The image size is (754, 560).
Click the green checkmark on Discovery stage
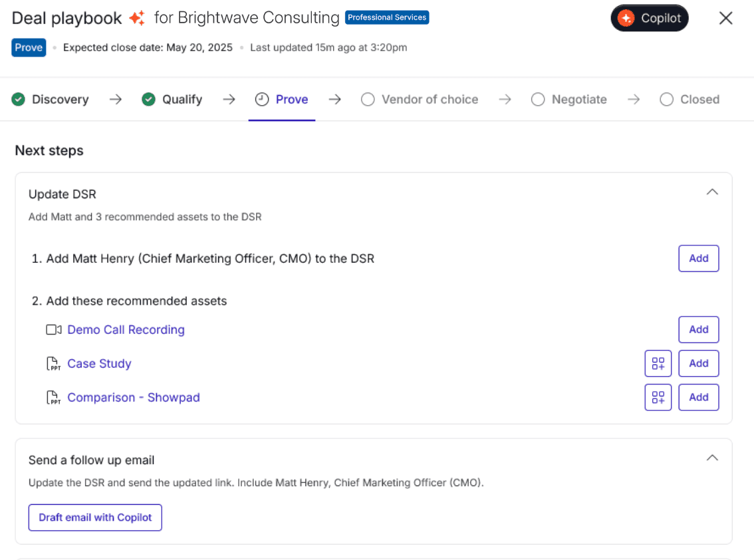pos(19,99)
